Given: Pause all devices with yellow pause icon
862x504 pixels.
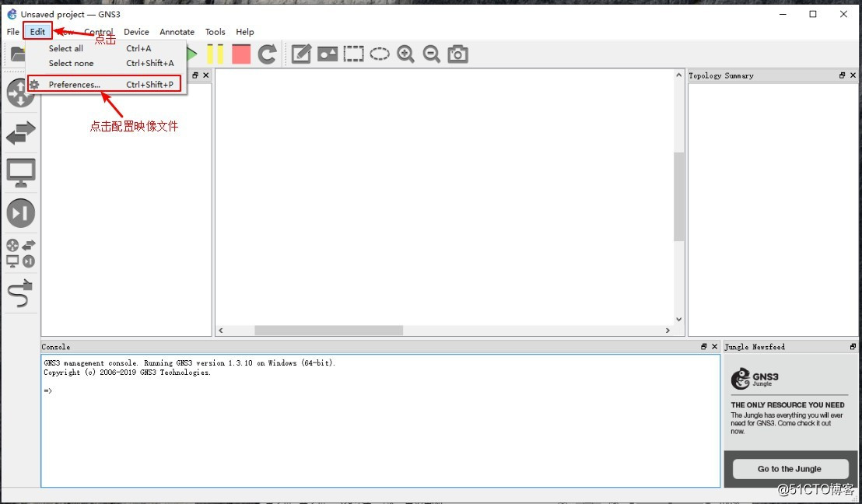Looking at the screenshot, I should coord(215,54).
